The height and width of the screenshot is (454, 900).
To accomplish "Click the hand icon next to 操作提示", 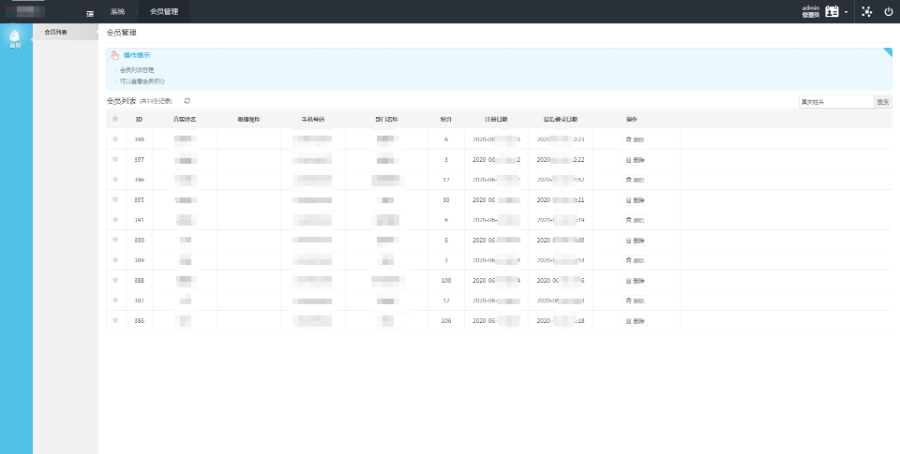I will pos(115,55).
